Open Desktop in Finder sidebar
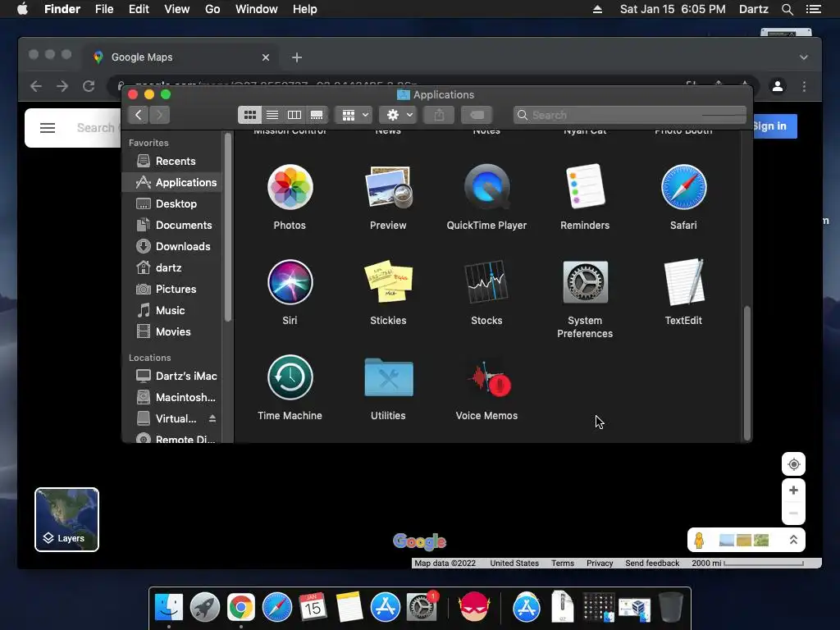This screenshot has width=840, height=630. (171, 203)
